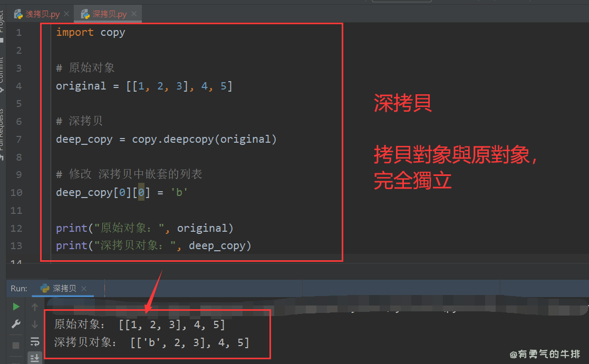
Task: Switch to the 浅拷贝.py editor tab
Action: (x=40, y=14)
